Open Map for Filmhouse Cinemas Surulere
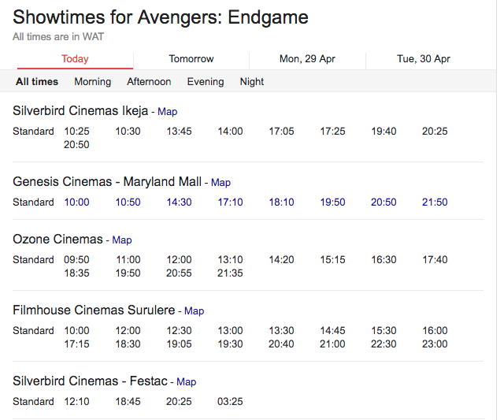Image resolution: width=504 pixels, height=420 pixels. coord(194,311)
